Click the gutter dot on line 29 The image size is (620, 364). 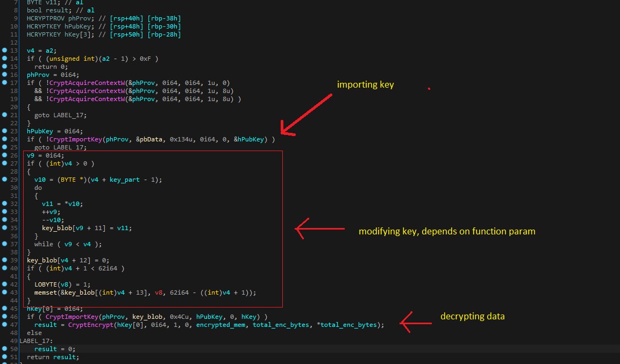pyautogui.click(x=4, y=180)
